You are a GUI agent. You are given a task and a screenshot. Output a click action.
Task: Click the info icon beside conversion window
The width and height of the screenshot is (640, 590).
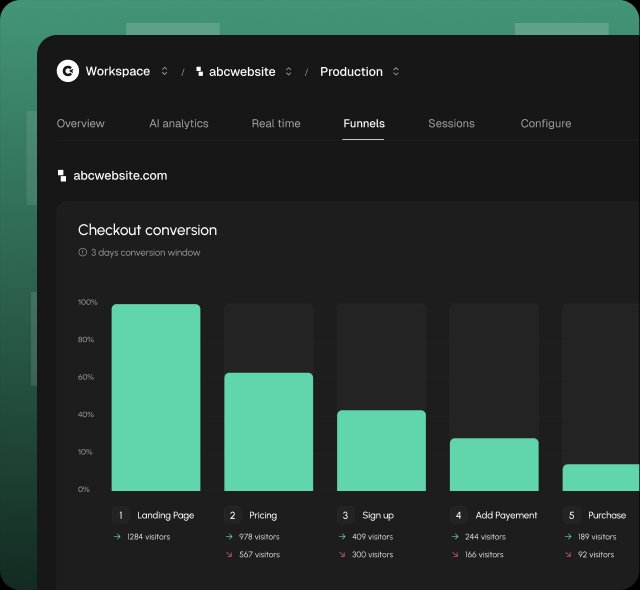[82, 252]
